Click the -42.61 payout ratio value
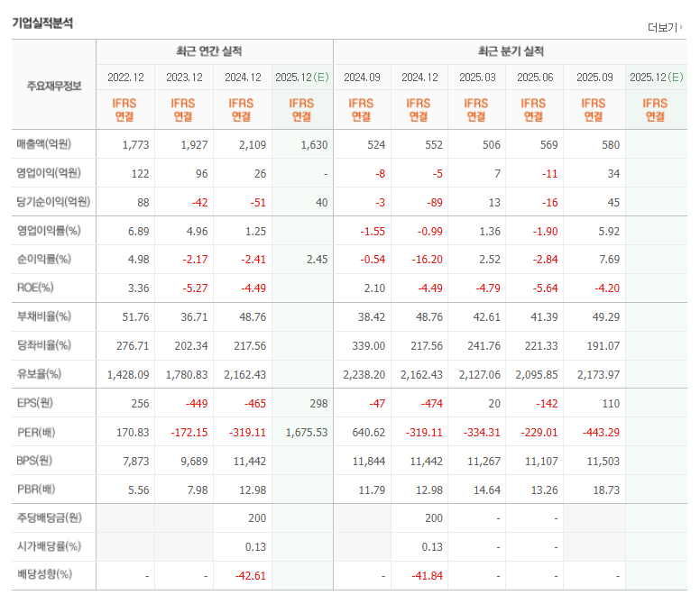This screenshot has width=700, height=595. 251,576
